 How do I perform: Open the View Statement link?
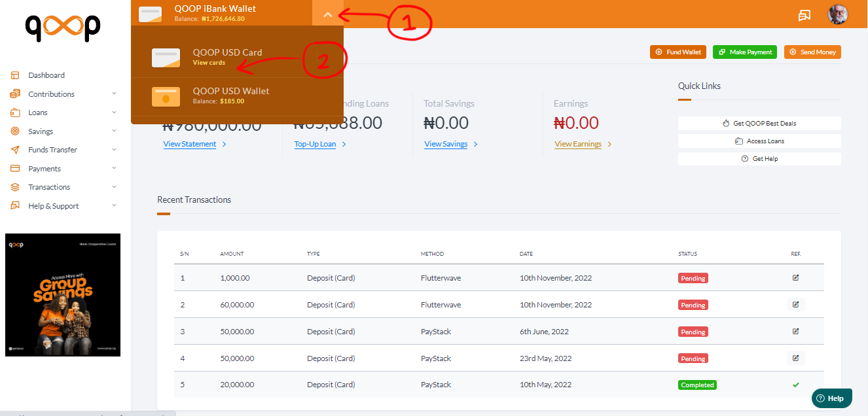point(190,144)
